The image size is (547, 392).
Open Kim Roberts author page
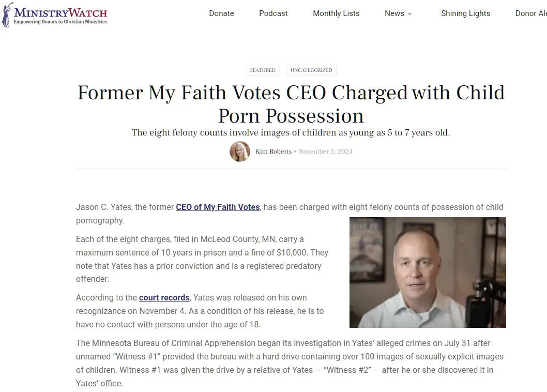click(273, 152)
